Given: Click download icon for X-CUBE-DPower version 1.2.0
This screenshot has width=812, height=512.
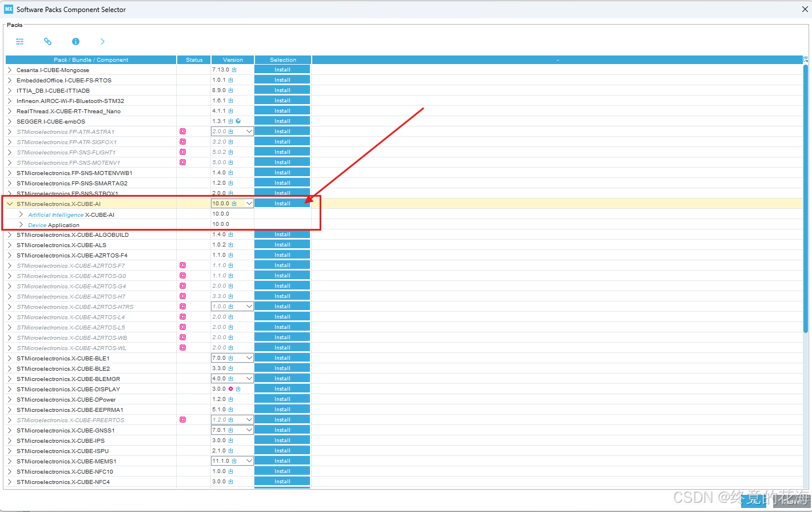Looking at the screenshot, I should pyautogui.click(x=231, y=399).
